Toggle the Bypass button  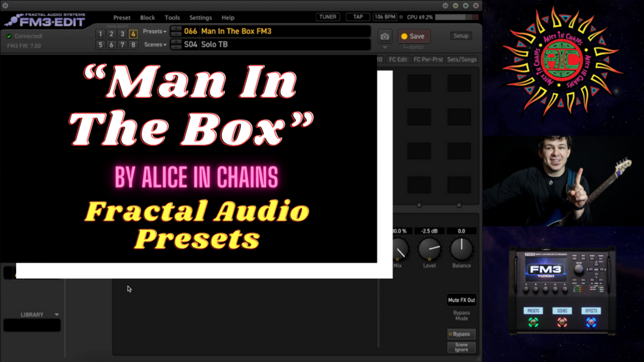click(x=461, y=334)
